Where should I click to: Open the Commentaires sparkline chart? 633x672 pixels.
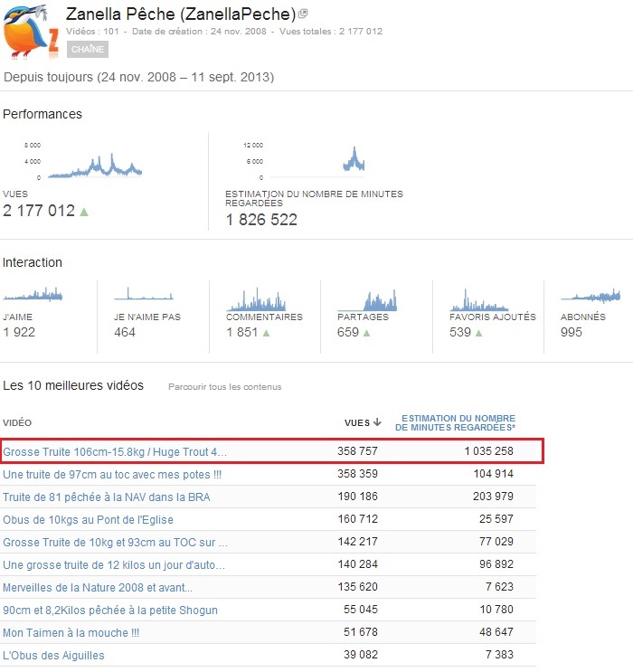pos(256,298)
